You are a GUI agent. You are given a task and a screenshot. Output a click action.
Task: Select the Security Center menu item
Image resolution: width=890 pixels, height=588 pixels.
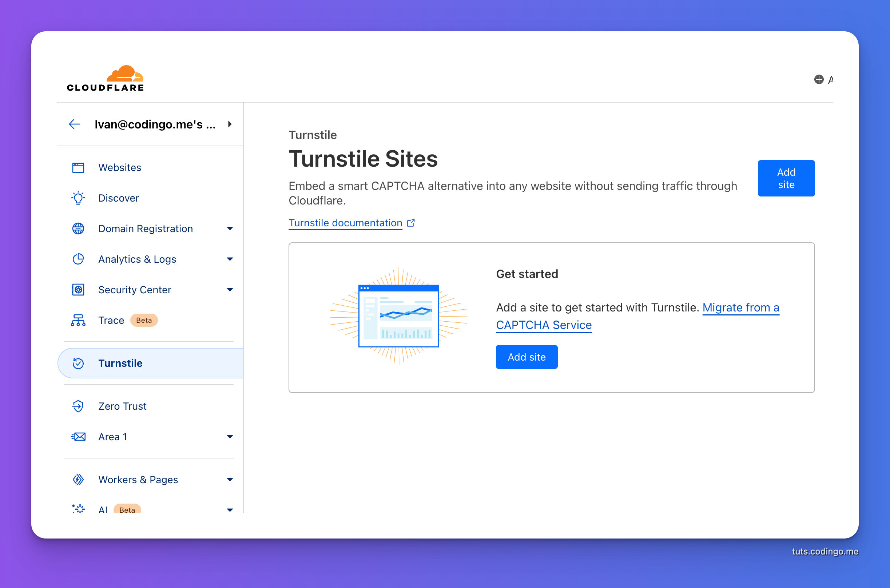pyautogui.click(x=150, y=290)
